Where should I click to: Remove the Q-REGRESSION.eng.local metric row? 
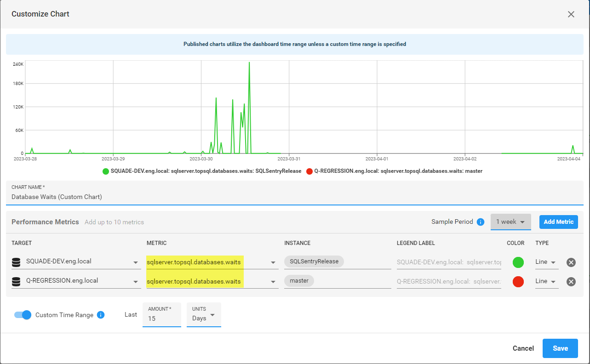pos(571,282)
